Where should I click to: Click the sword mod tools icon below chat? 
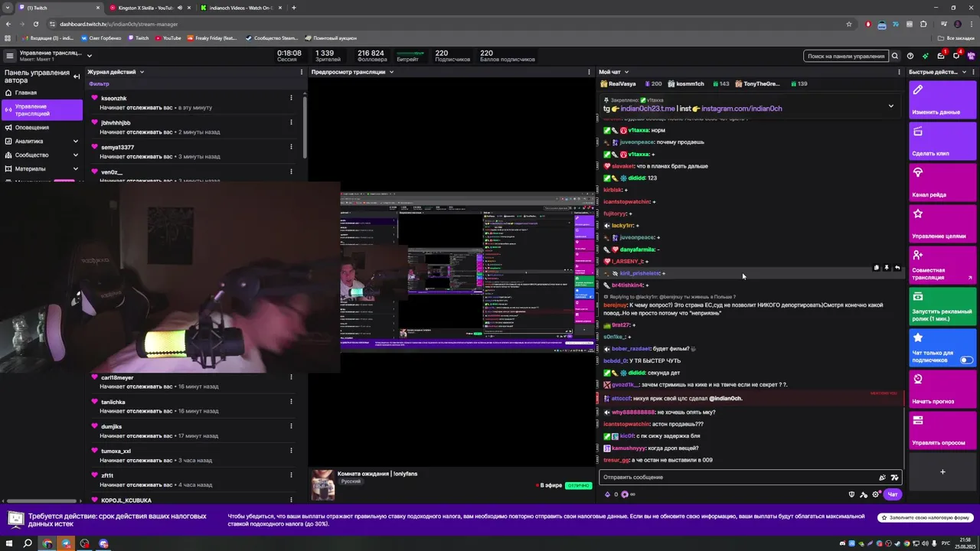tap(864, 494)
